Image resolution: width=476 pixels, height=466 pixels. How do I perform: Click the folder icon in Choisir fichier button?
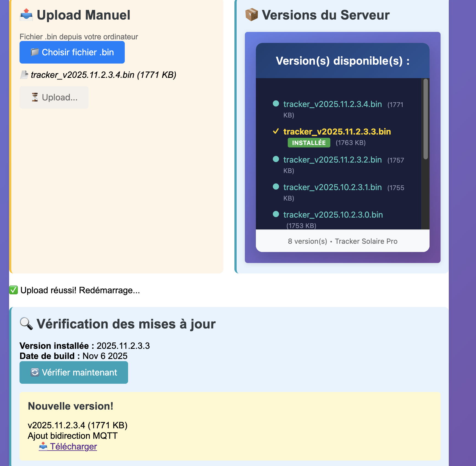click(35, 52)
